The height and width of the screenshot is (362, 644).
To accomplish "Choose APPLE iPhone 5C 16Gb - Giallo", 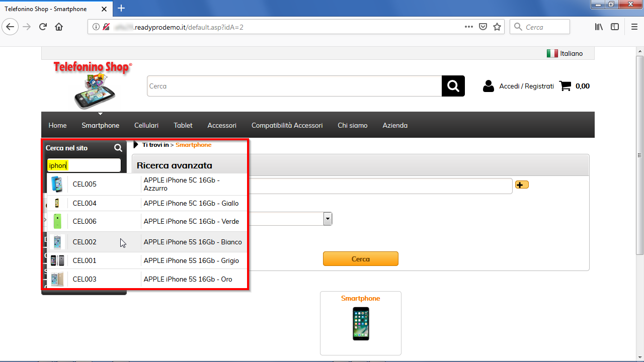I will 191,203.
